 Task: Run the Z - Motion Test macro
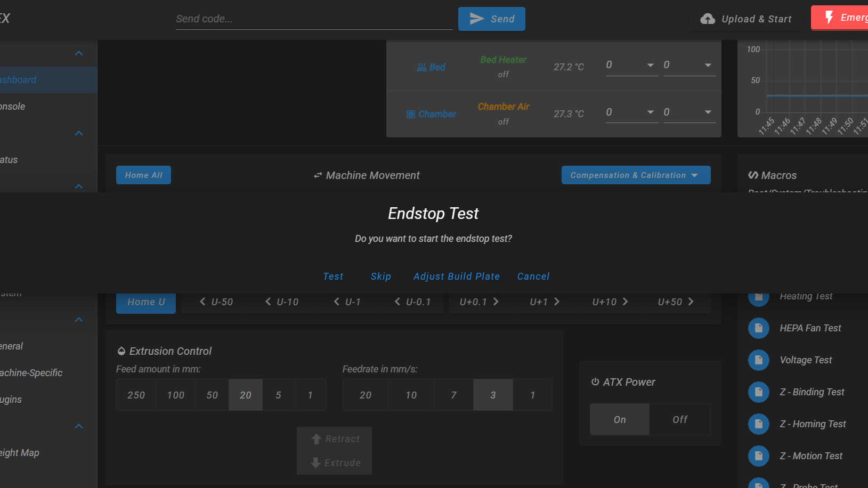coord(811,456)
